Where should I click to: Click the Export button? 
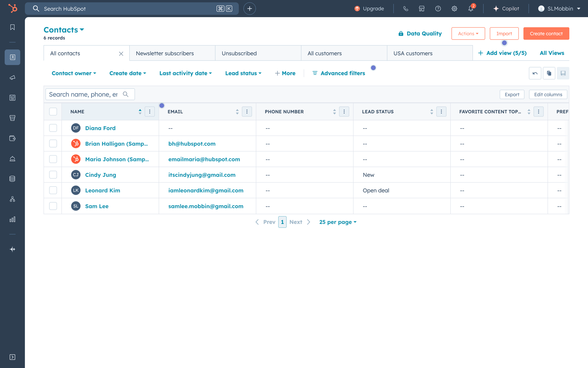click(512, 94)
